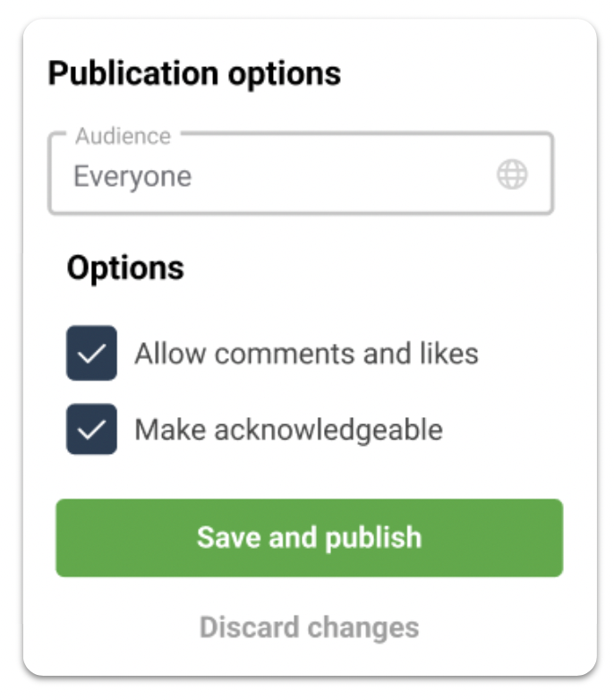Screen dimensions: 614x700
Task: Click the checkmark icon beside Make acknowledgeable
Action: coord(91,430)
